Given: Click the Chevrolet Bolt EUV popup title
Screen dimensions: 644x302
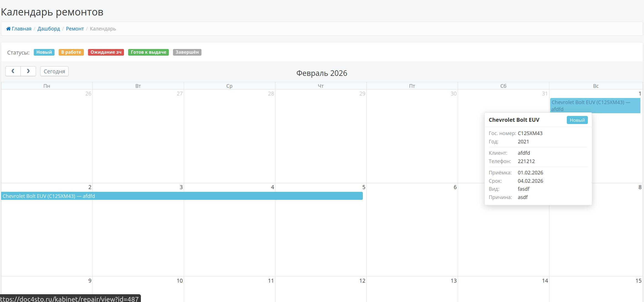Looking at the screenshot, I should coord(514,120).
